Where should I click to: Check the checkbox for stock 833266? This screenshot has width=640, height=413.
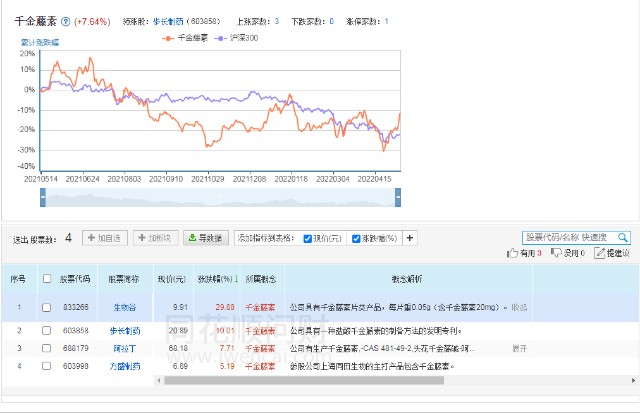47,307
